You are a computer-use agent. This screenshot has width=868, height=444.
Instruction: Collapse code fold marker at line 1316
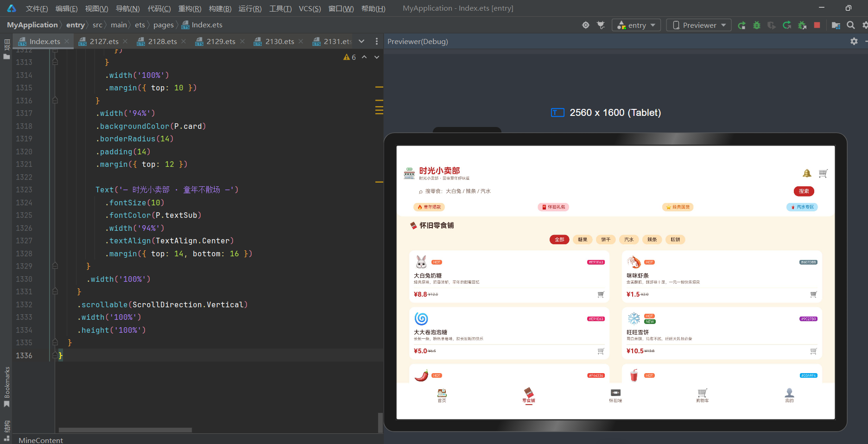tap(55, 101)
